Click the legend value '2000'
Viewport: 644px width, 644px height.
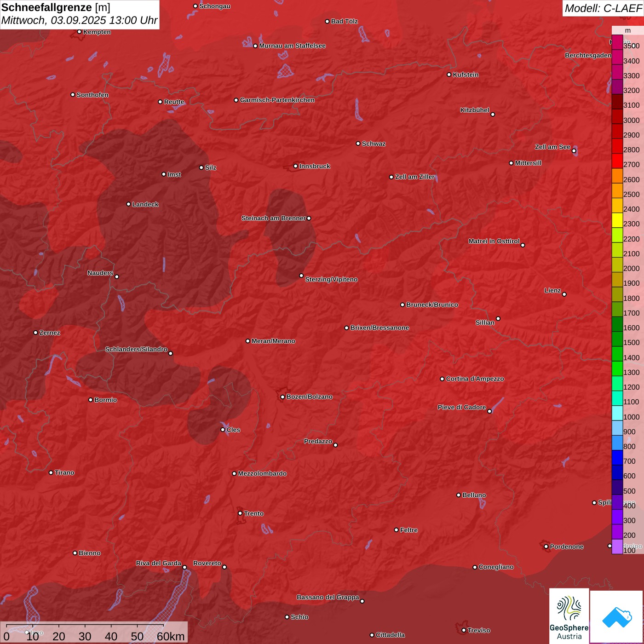[x=631, y=268]
